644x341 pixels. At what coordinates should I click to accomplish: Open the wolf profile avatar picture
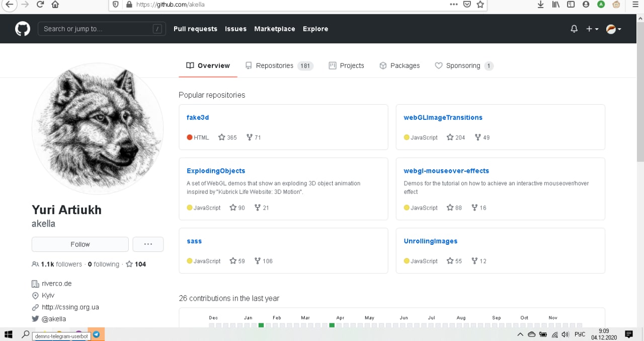coord(98,129)
